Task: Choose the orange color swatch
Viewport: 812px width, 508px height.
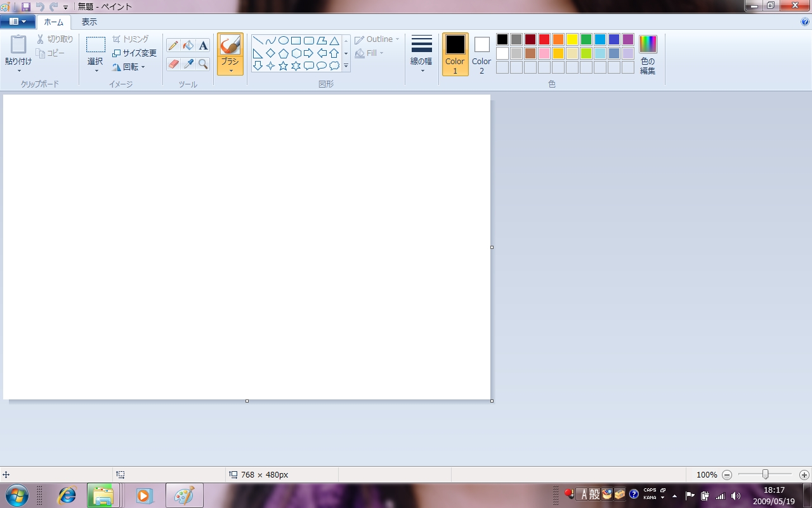Action: click(558, 39)
